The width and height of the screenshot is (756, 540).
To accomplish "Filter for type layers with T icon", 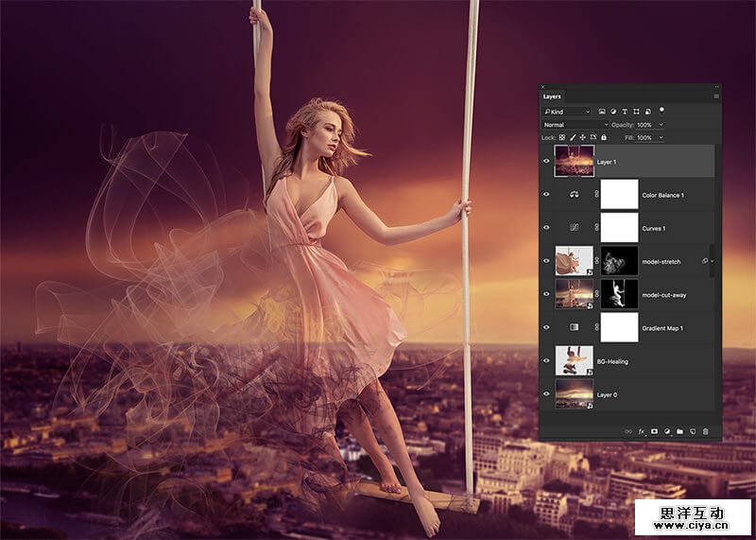I will [627, 112].
